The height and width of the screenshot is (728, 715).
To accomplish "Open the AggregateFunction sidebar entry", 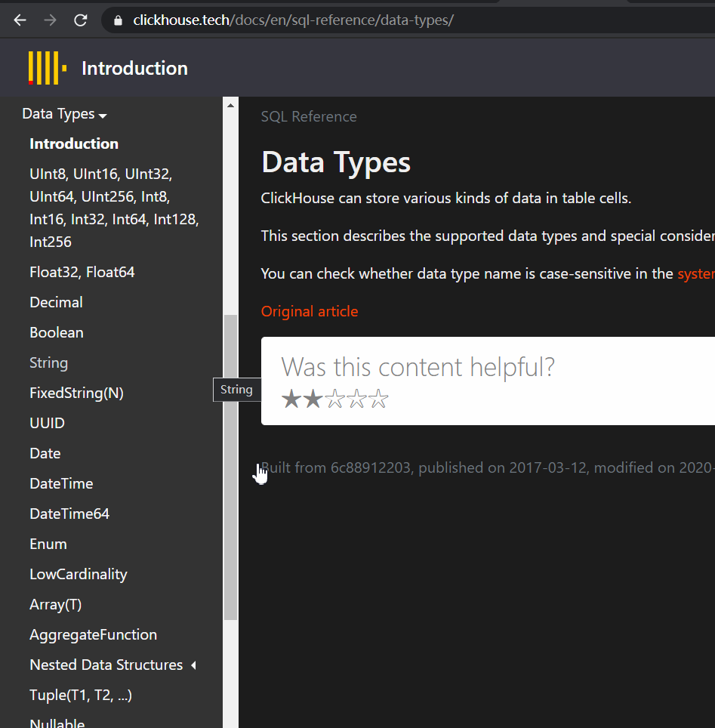I will 93,635.
